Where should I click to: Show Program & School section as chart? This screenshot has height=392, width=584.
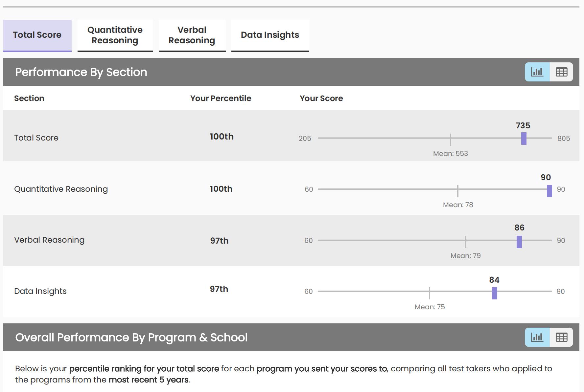click(537, 337)
